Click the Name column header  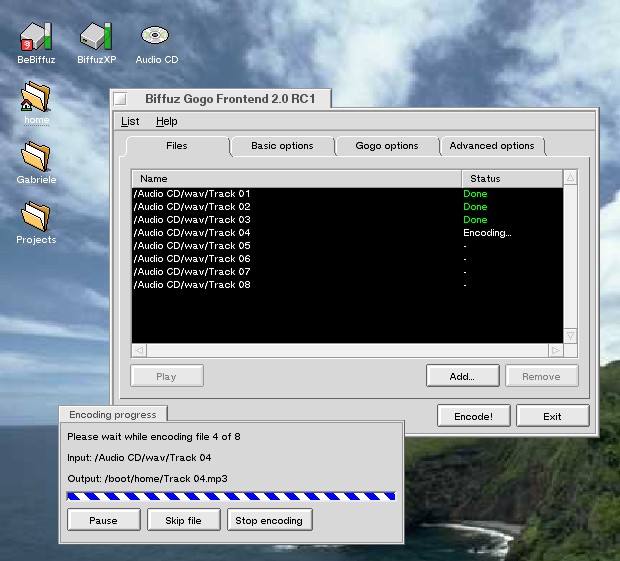click(x=297, y=179)
